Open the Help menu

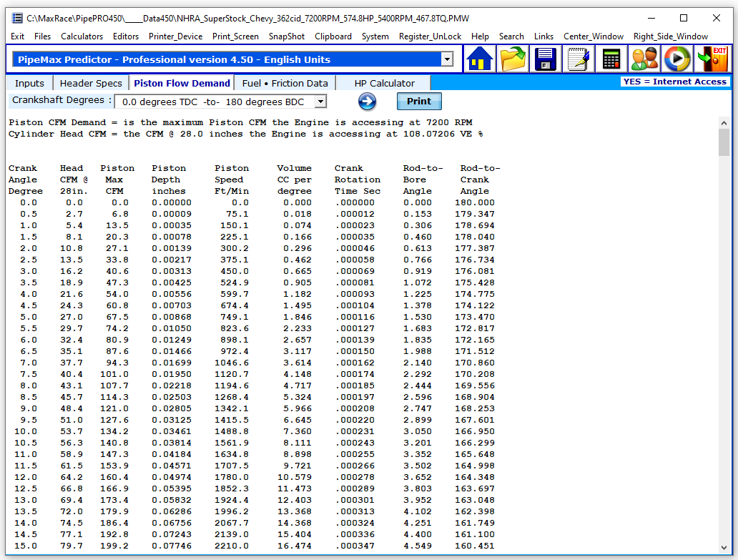tap(480, 36)
